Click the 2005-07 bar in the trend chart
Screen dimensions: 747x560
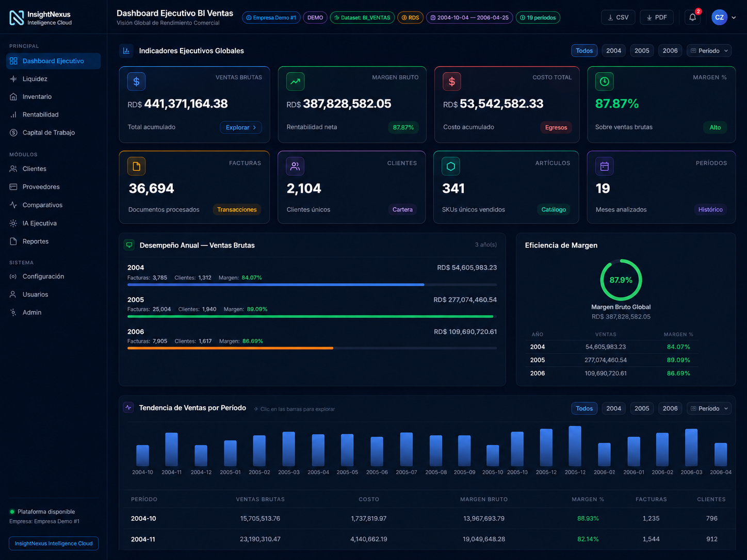[x=407, y=450]
